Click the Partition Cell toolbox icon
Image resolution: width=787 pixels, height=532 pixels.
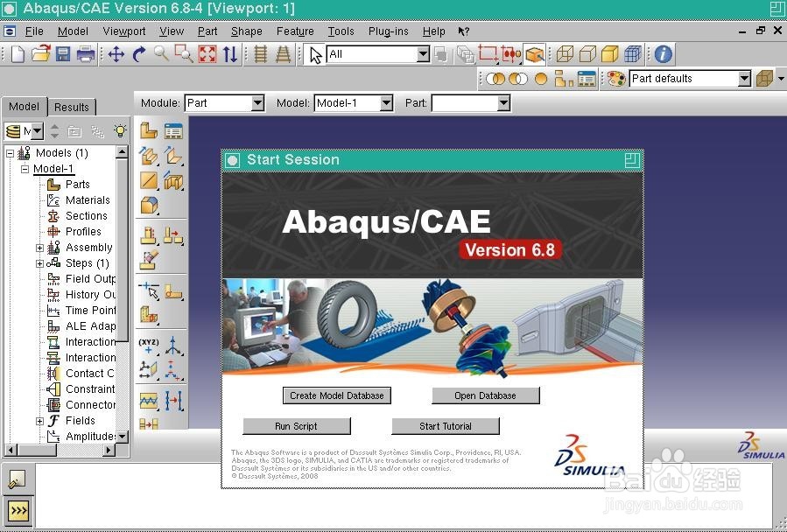pos(149,315)
